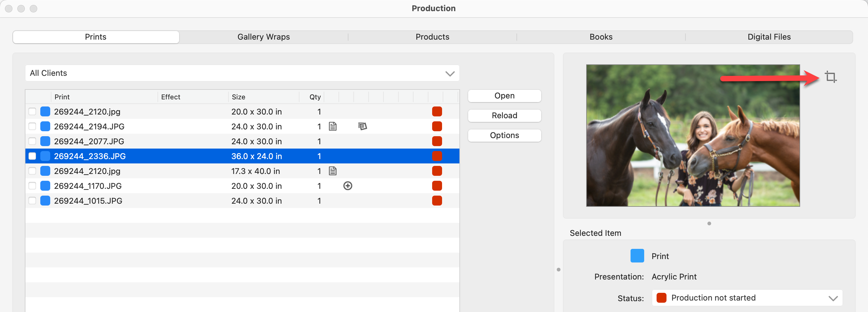Tick the checkbox on selected 269244_2336.JPG row
This screenshot has height=312, width=868.
[x=32, y=156]
